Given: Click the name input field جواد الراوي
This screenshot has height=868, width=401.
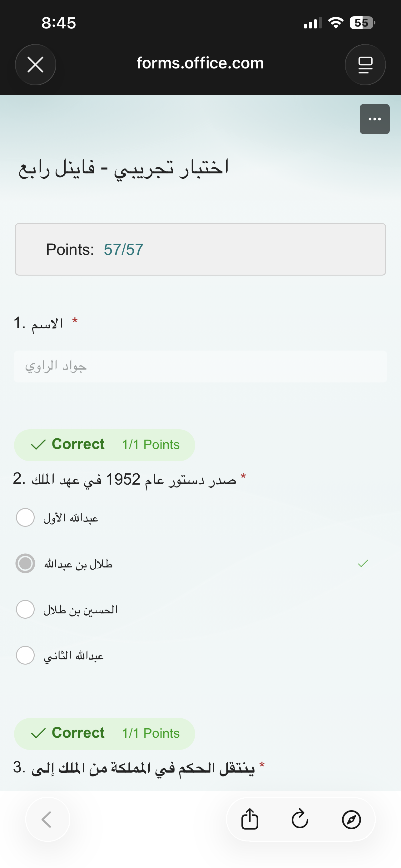Looking at the screenshot, I should pyautogui.click(x=200, y=366).
